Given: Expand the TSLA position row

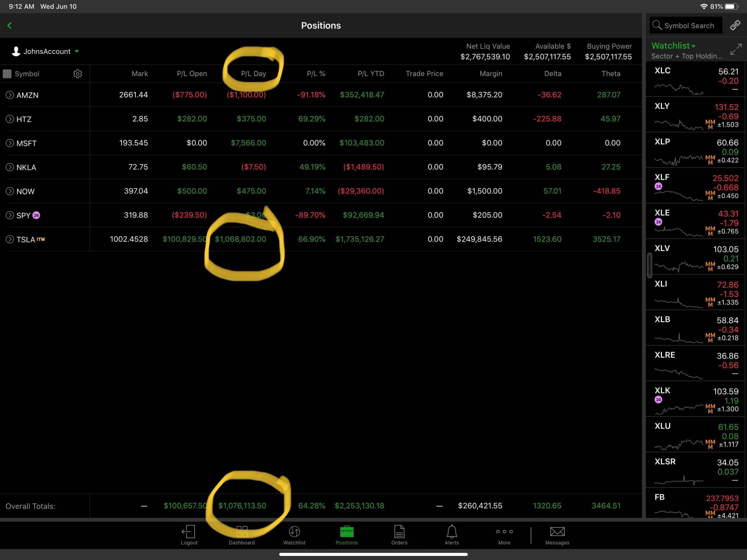Looking at the screenshot, I should click(10, 239).
